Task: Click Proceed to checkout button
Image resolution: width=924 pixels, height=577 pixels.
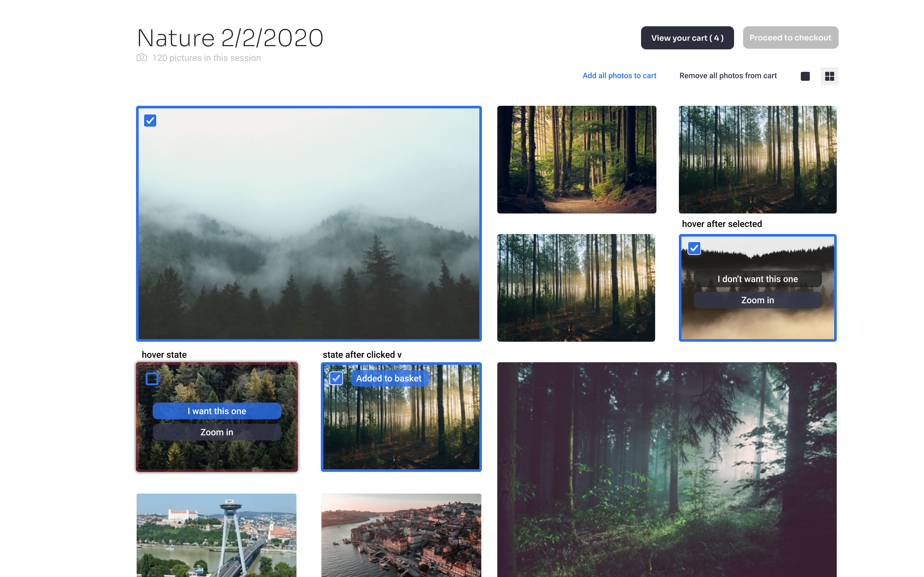Action: coord(790,38)
